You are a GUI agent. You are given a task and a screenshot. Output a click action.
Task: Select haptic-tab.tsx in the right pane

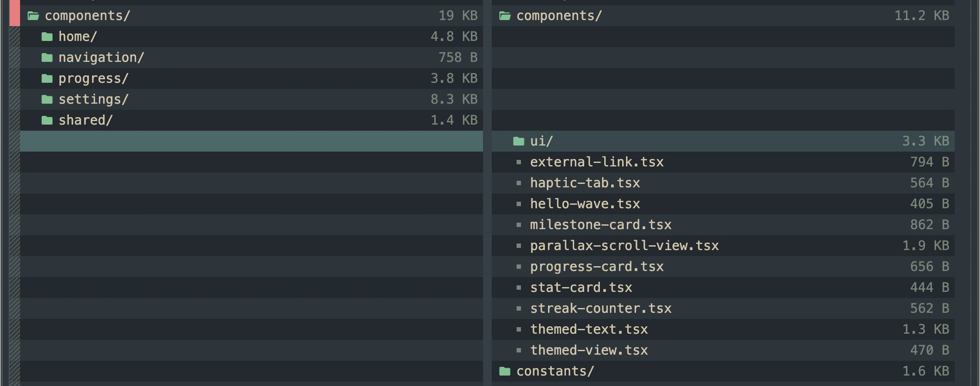coord(585,183)
